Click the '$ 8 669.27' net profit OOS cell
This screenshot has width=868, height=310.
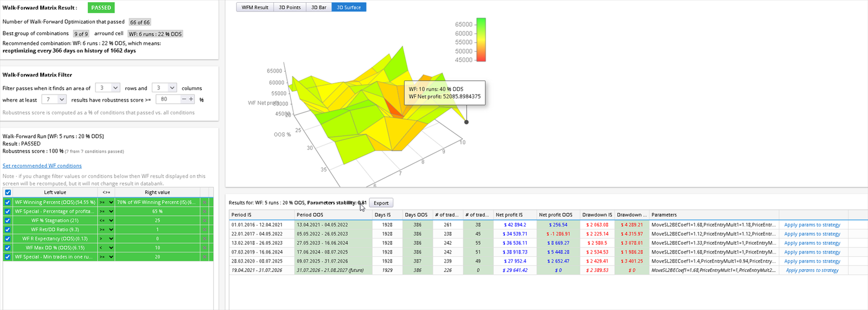(558, 243)
